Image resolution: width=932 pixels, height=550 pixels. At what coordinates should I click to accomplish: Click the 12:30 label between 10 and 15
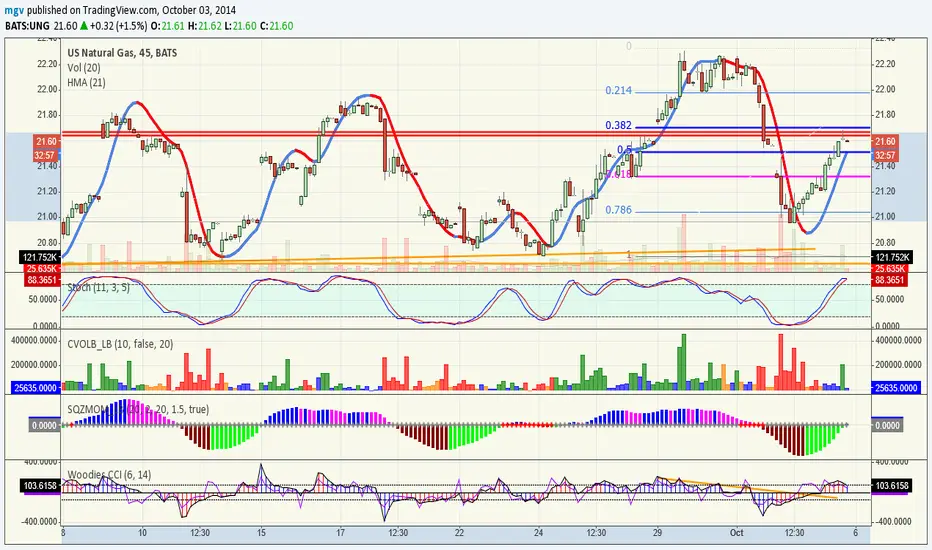point(200,533)
